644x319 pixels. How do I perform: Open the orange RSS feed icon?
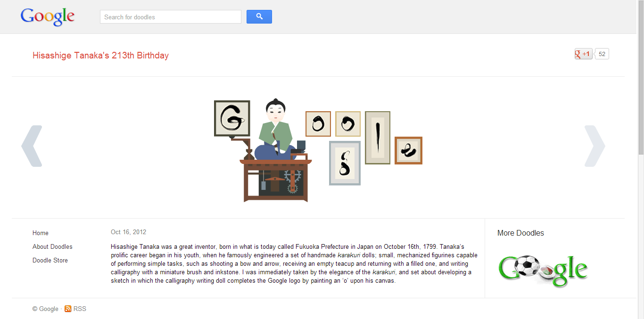[x=68, y=309]
